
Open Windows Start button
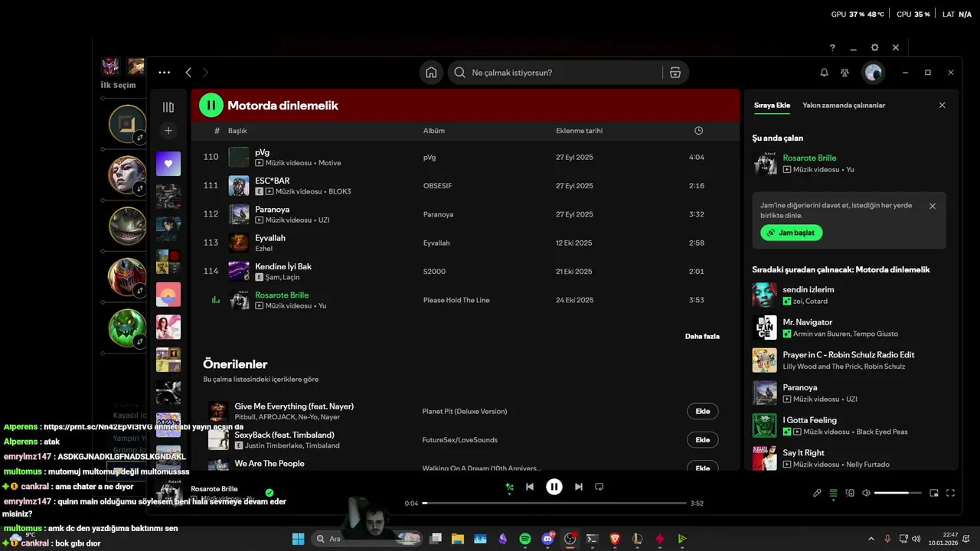point(299,539)
